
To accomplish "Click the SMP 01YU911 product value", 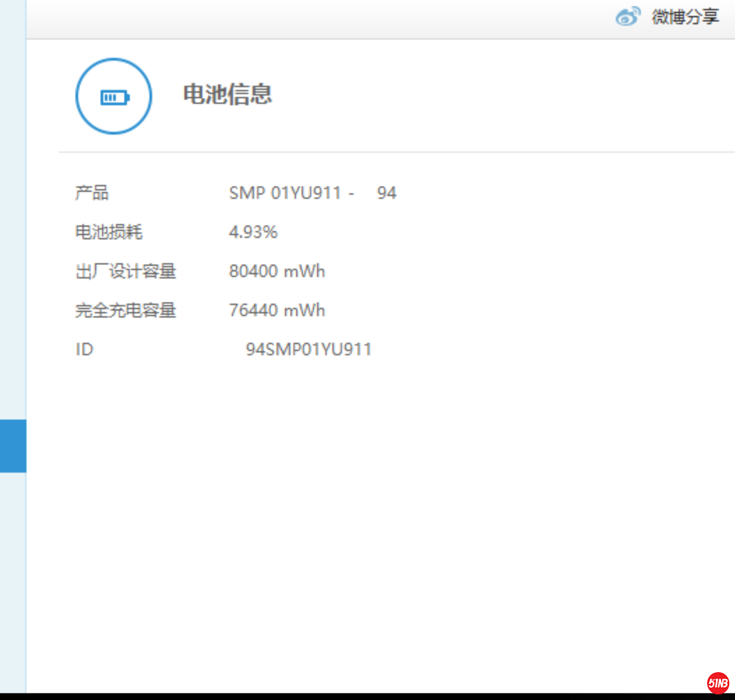I will [285, 193].
